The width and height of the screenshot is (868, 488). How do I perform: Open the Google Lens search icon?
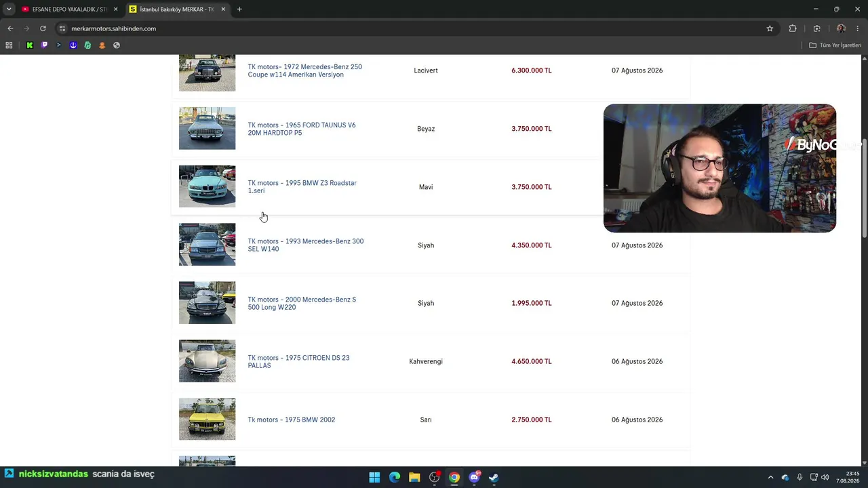coord(816,28)
